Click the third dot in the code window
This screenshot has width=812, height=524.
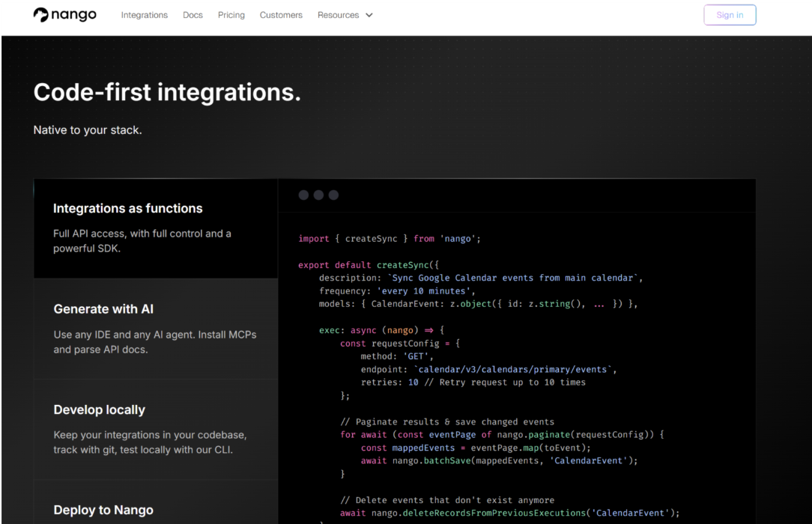tap(333, 195)
